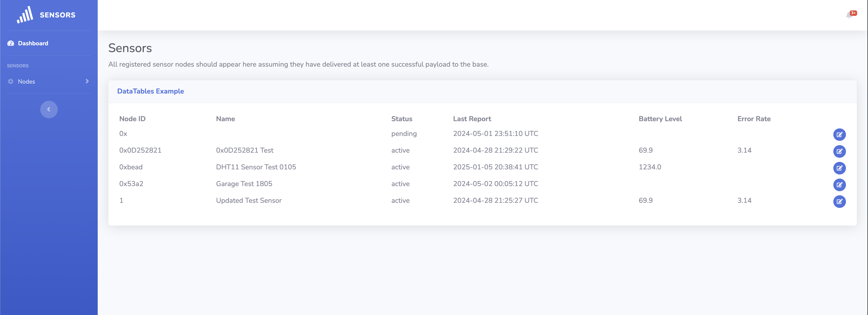Edit the 0x0D252821 Test sensor row
Image resolution: width=868 pixels, height=315 pixels.
coord(839,151)
